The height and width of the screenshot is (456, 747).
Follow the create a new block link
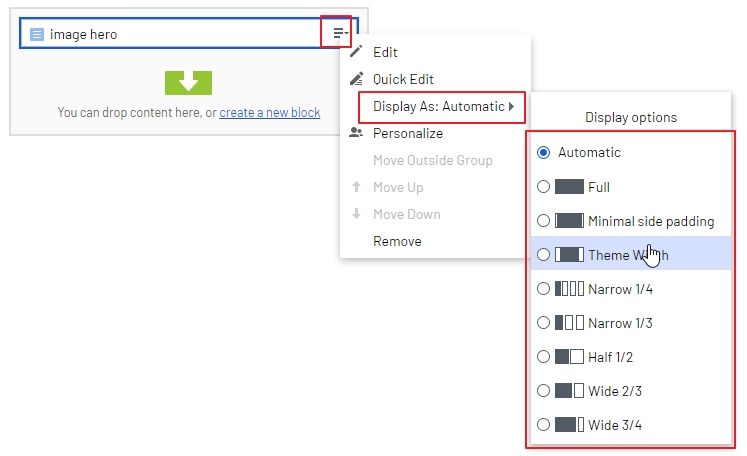pyautogui.click(x=270, y=113)
